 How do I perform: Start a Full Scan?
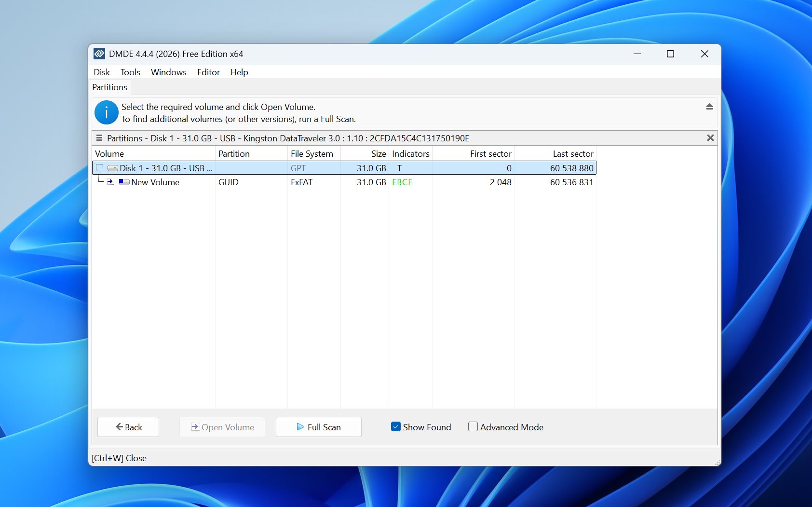319,427
